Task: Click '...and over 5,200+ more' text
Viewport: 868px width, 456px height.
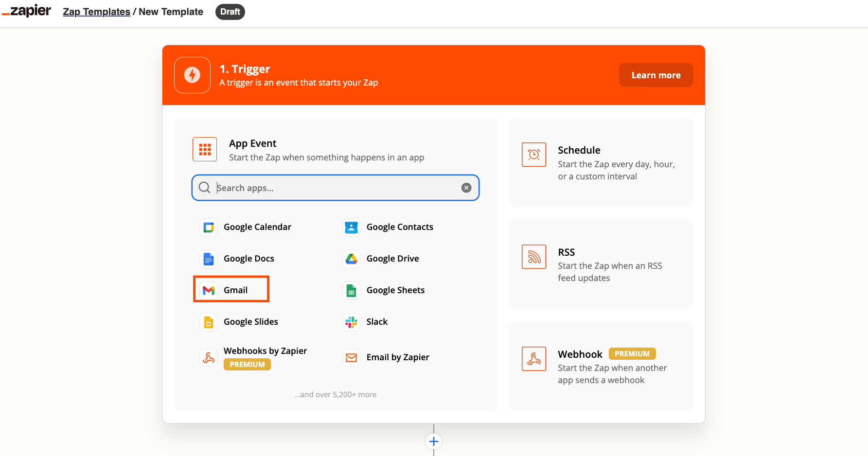Action: pyautogui.click(x=335, y=395)
